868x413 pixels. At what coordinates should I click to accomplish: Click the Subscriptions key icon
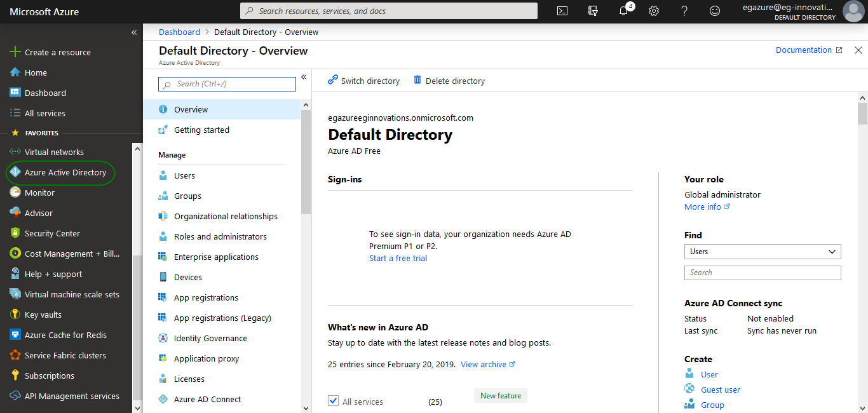15,376
